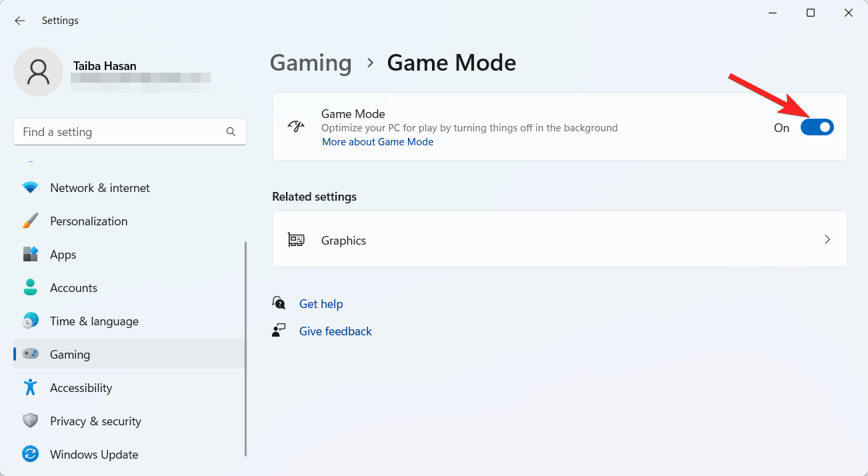Viewport: 868px width, 476px height.
Task: Click the Accessibility person icon
Action: [31, 387]
